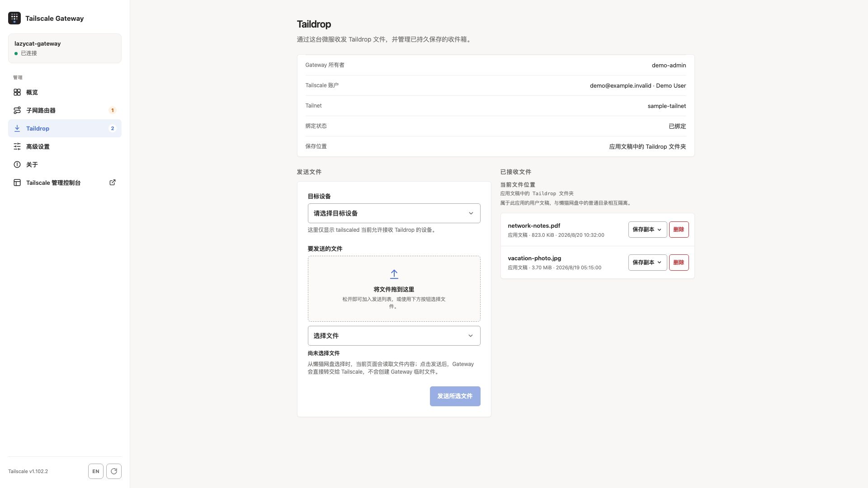The width and height of the screenshot is (868, 488).
Task: Click the Taildrop download icon in sidebar
Action: pos(17,128)
